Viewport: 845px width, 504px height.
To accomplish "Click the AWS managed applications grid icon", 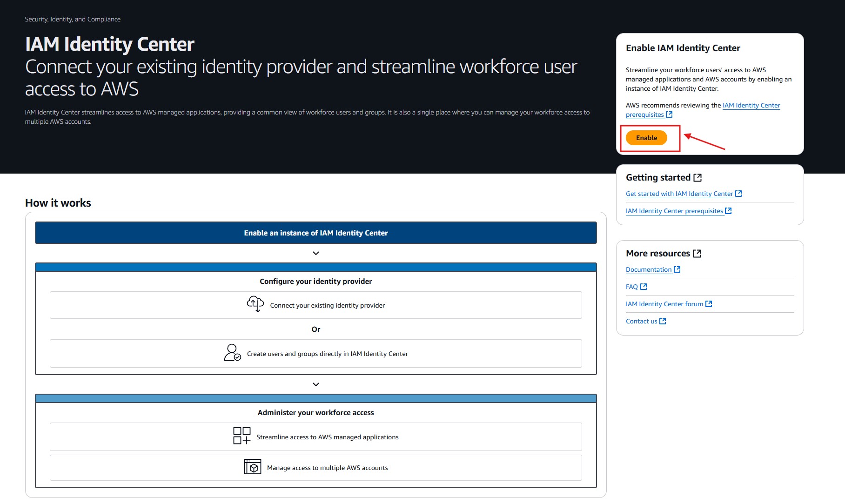I will click(241, 436).
